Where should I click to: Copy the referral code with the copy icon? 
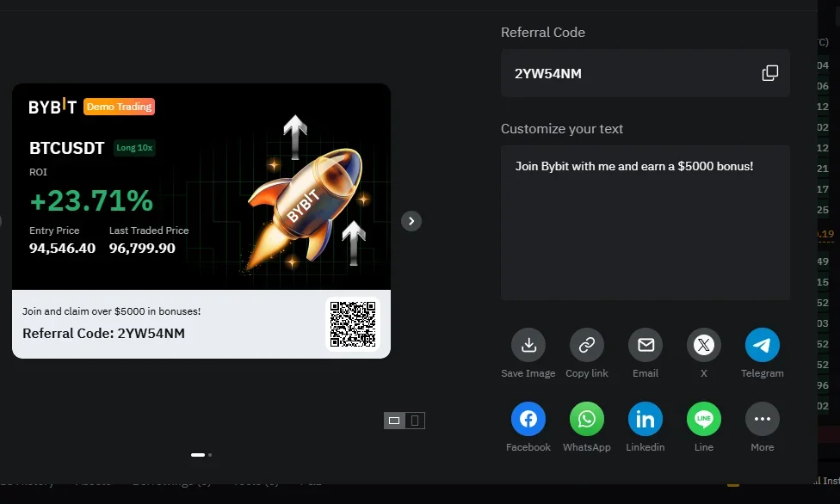tap(769, 73)
